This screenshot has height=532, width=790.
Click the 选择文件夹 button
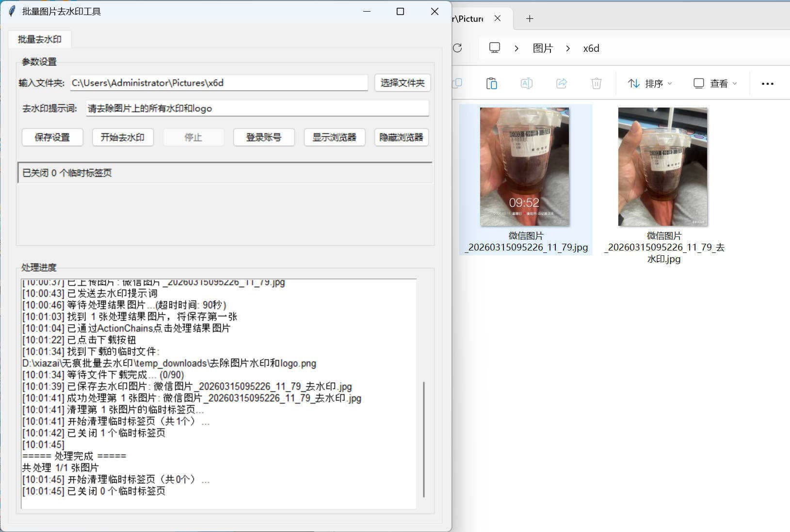(403, 83)
